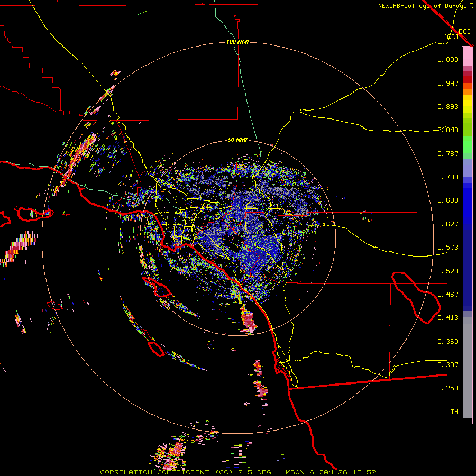The width and height of the screenshot is (476, 476).
Task: Select the 0.627 scale value
Action: pyautogui.click(x=448, y=224)
